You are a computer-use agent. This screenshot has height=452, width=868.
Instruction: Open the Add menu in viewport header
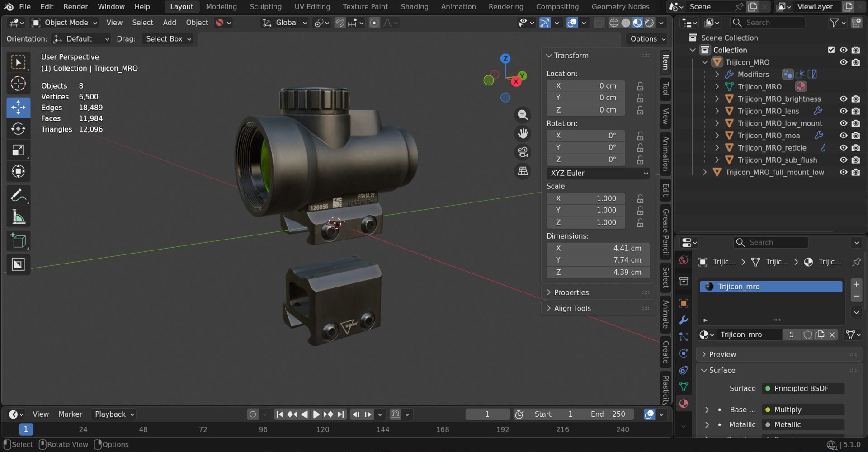tap(170, 23)
